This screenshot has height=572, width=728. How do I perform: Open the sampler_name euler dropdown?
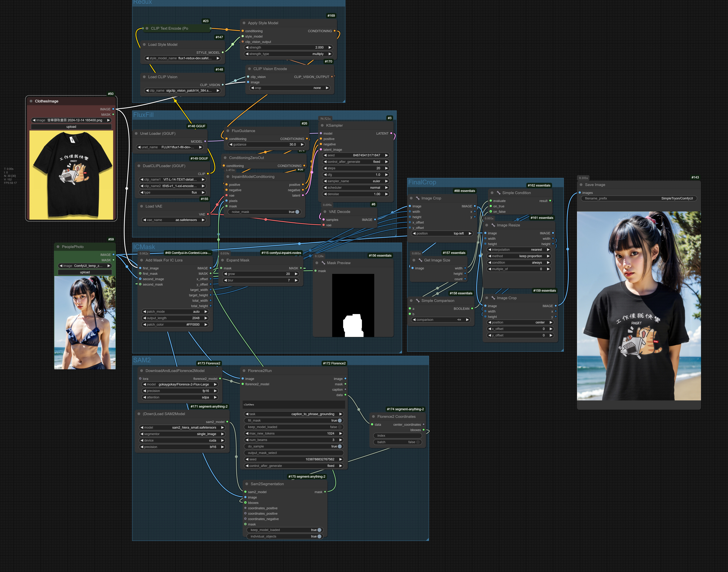(356, 181)
